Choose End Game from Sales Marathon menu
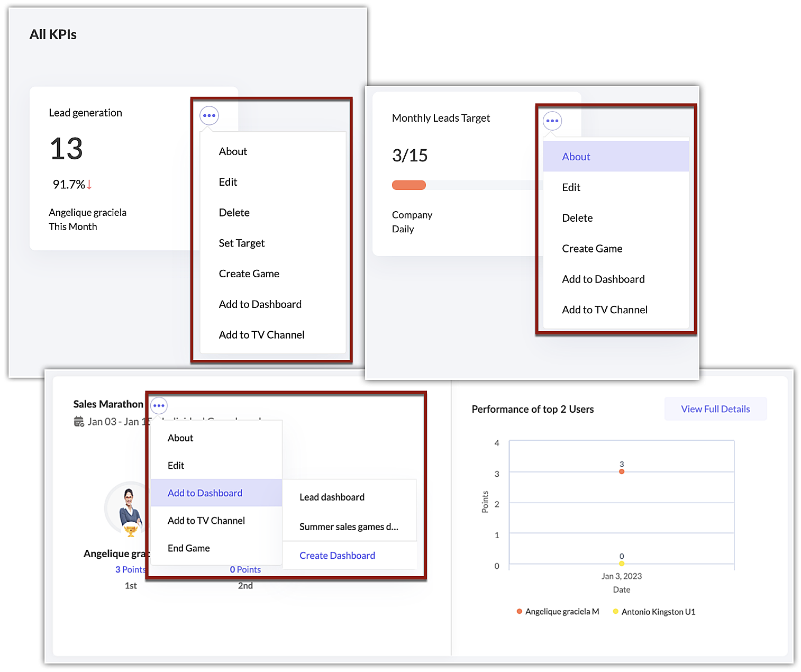The height and width of the screenshot is (672, 801). coord(188,548)
